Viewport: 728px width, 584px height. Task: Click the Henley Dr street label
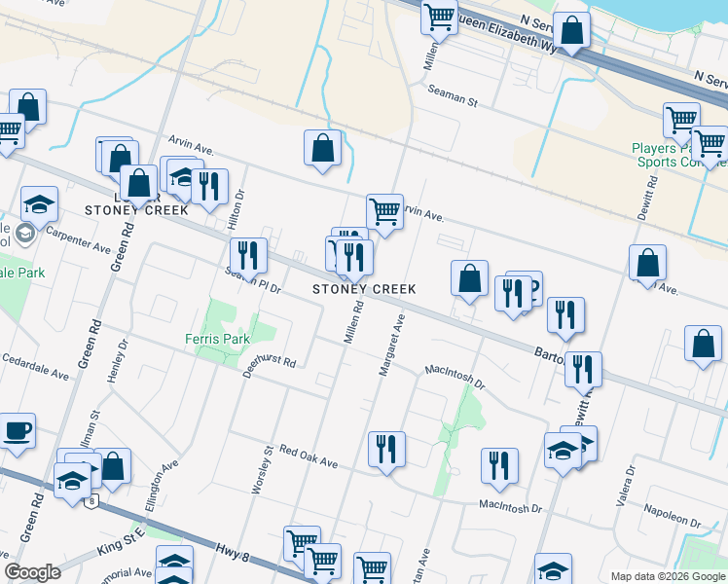click(x=118, y=361)
